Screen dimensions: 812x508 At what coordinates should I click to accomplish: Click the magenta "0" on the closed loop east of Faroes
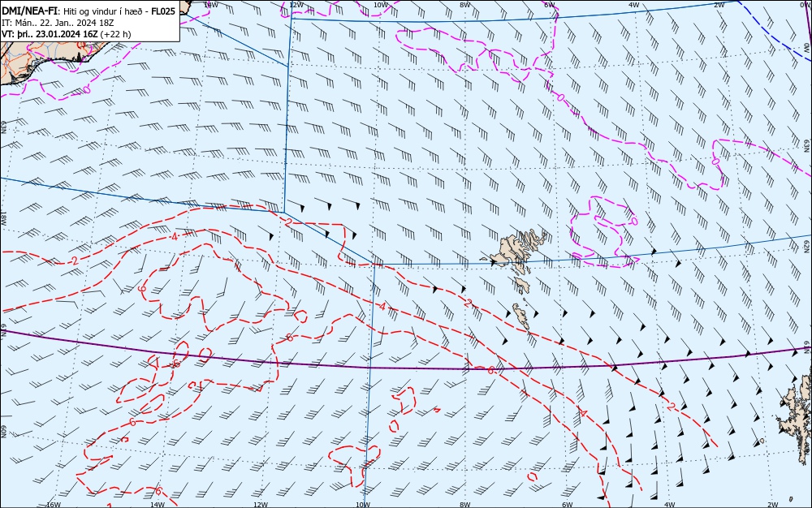tap(634, 222)
